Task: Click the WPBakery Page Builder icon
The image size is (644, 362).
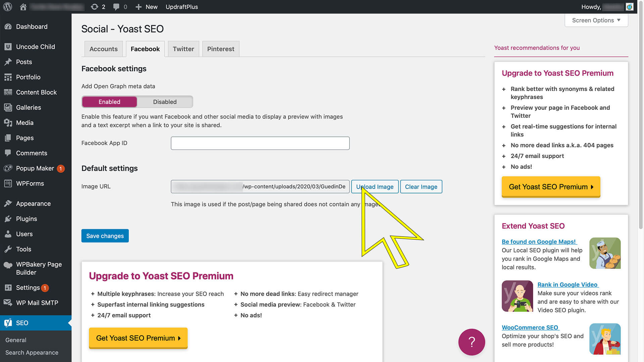Action: (x=8, y=265)
